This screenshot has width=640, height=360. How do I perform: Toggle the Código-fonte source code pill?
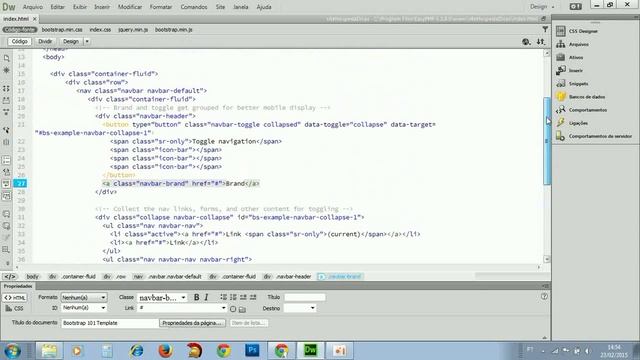[x=20, y=29]
